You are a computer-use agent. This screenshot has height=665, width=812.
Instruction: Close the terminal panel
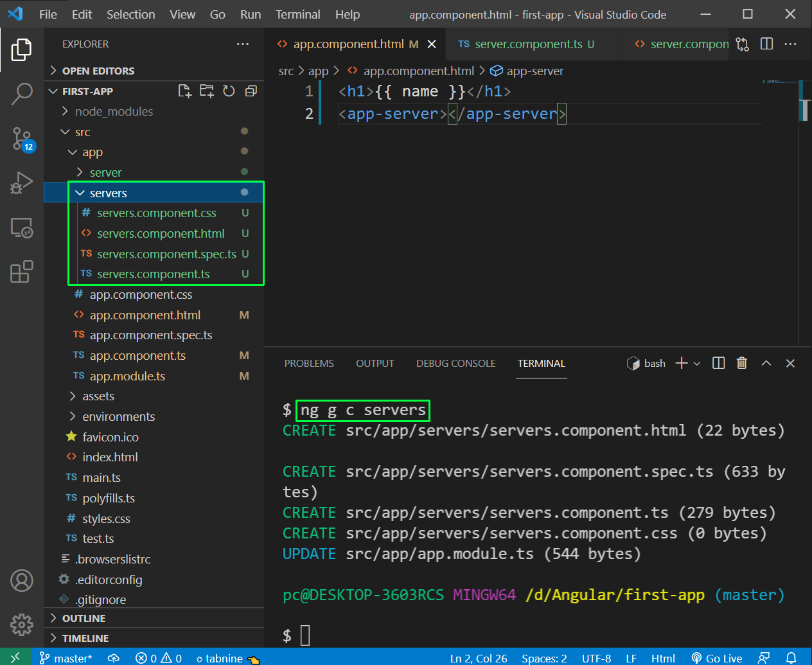click(791, 363)
